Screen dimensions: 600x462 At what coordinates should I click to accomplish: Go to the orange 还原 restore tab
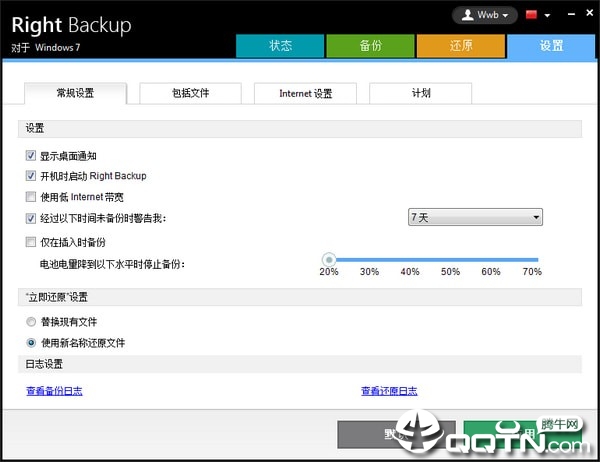point(461,46)
